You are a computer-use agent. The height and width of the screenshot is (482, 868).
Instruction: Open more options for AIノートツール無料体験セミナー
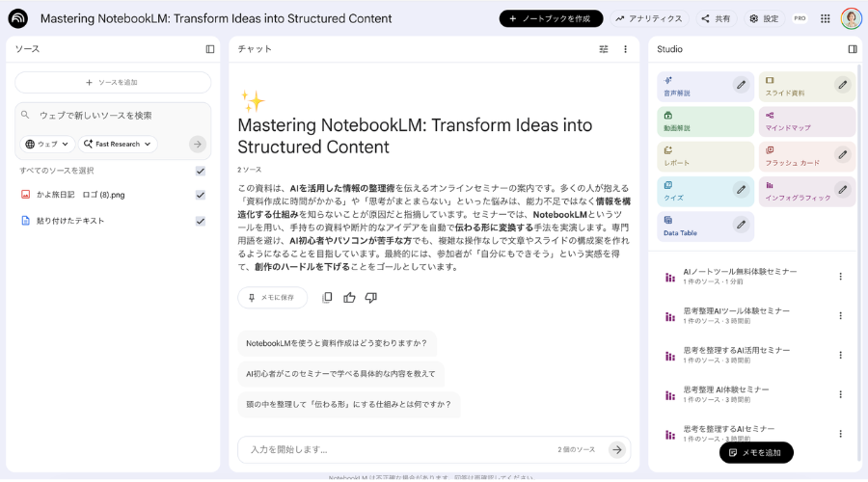click(840, 277)
